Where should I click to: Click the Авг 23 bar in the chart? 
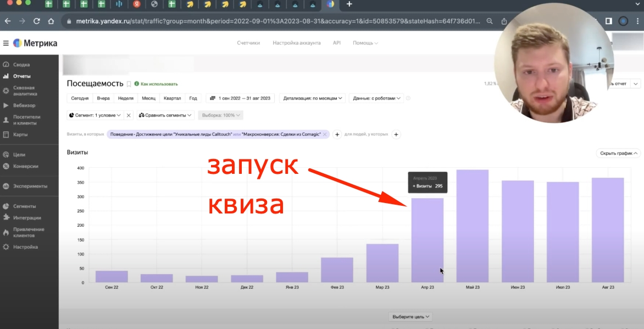[607, 231]
